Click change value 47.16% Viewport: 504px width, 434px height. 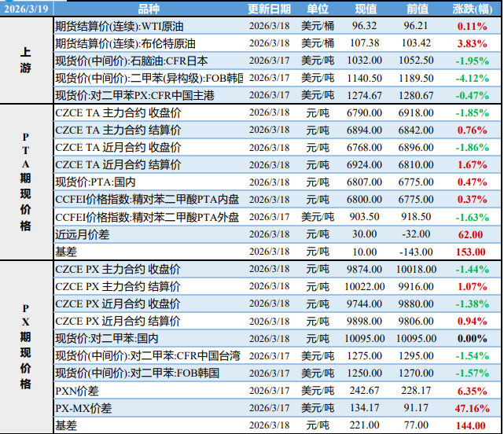(x=473, y=409)
